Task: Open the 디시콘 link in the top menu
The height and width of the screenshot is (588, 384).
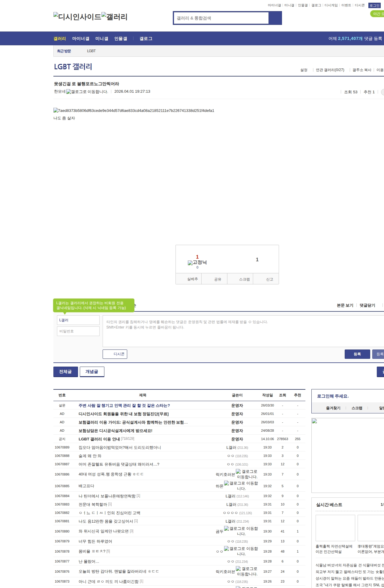Action: (360, 5)
